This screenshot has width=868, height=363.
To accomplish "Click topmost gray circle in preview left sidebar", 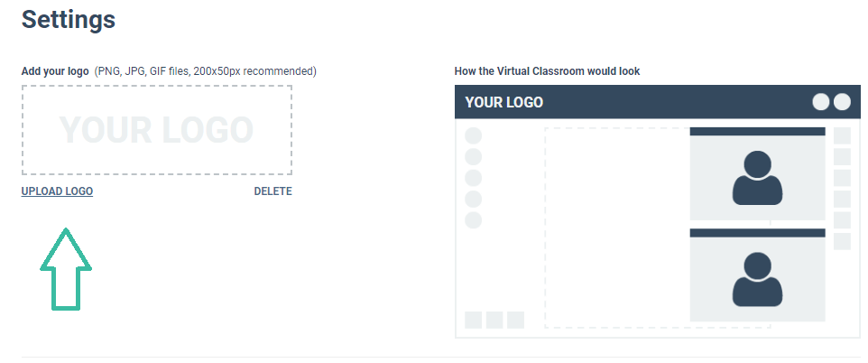I will [x=474, y=135].
